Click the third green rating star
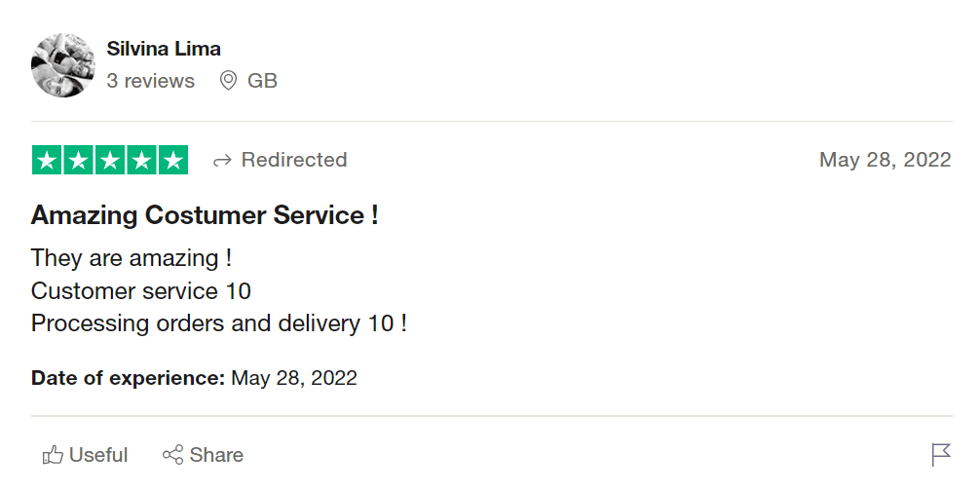Screen dimensions: 980x492 pos(110,160)
